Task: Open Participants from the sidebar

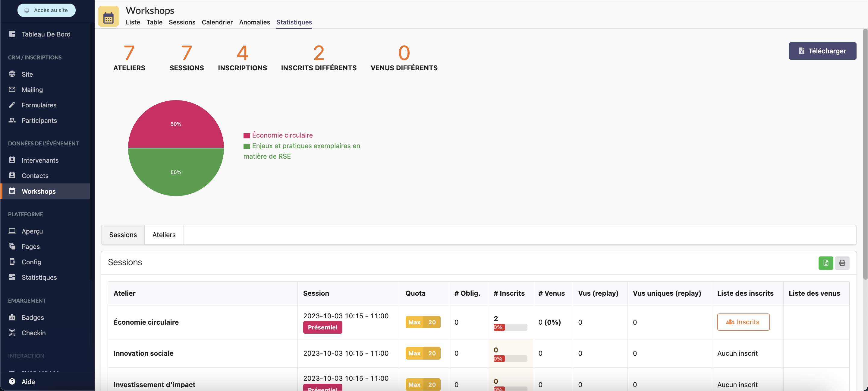Action: point(39,120)
